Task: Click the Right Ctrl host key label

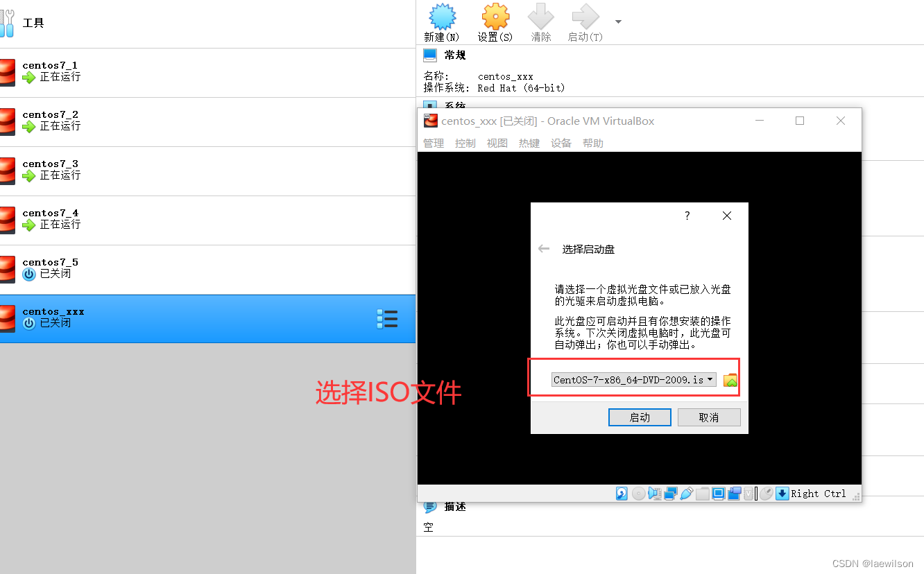Action: (819, 494)
